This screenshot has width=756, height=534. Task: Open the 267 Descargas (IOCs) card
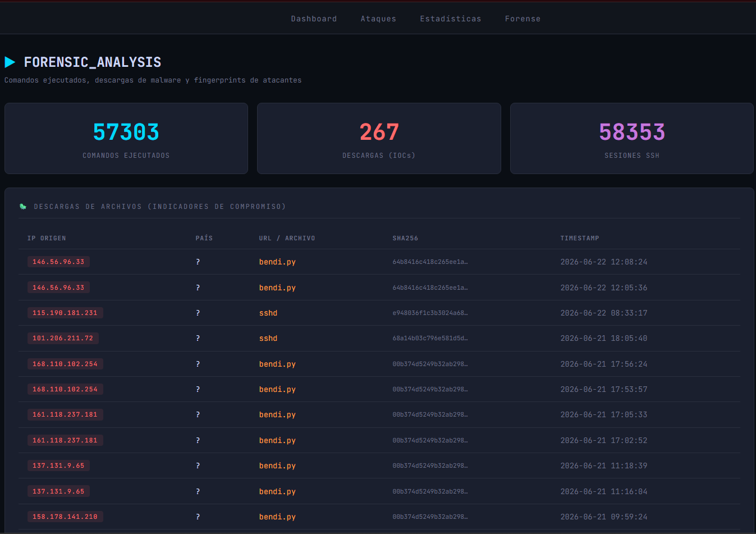tap(379, 138)
